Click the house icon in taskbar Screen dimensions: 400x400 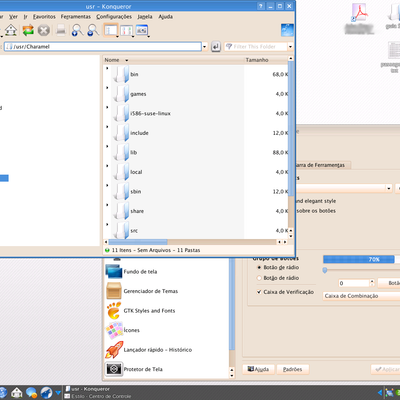[17, 393]
